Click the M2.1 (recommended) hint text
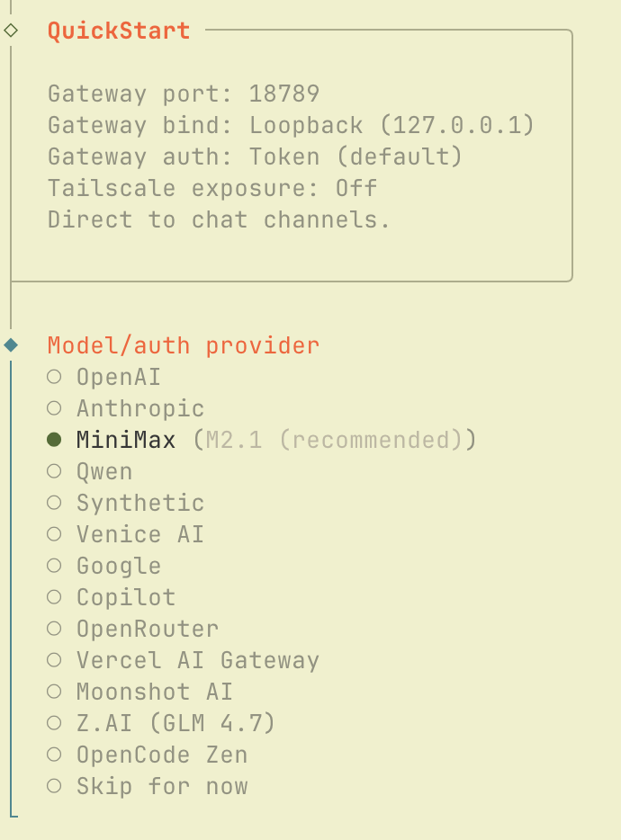 point(335,440)
